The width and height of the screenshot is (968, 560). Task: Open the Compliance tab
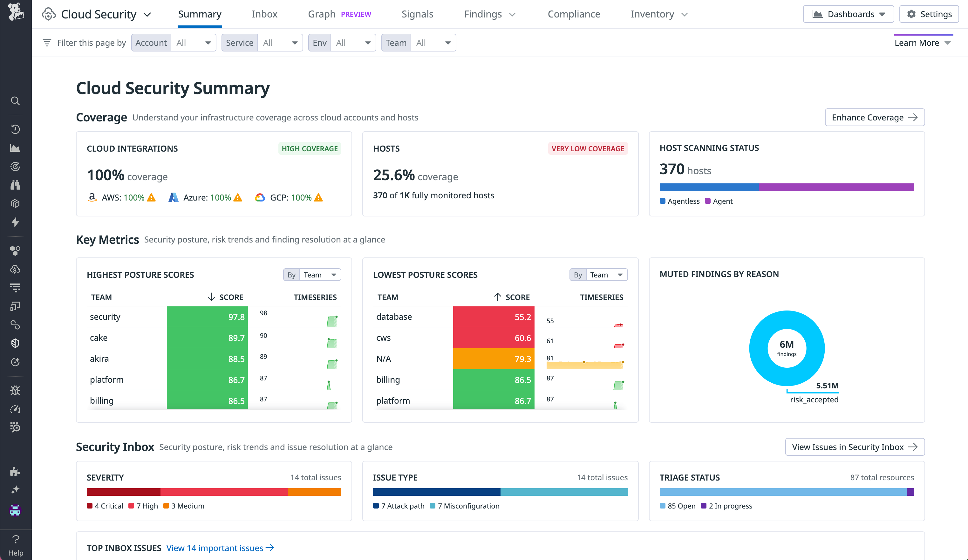[574, 14]
